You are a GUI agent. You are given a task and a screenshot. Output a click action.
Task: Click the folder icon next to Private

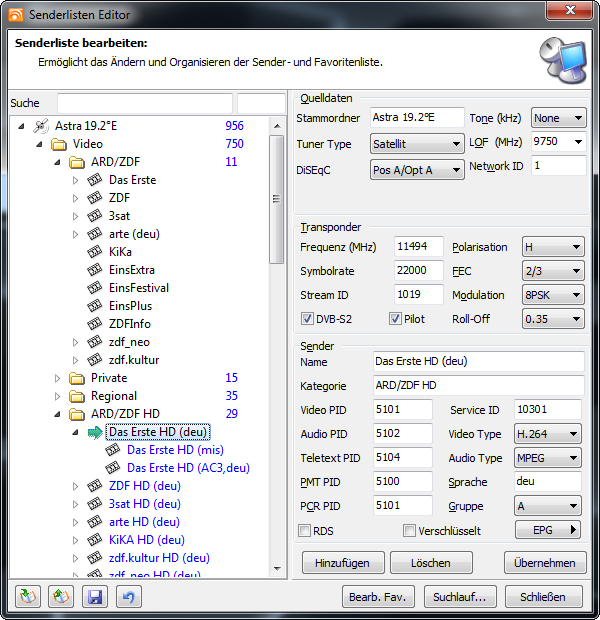point(77,378)
